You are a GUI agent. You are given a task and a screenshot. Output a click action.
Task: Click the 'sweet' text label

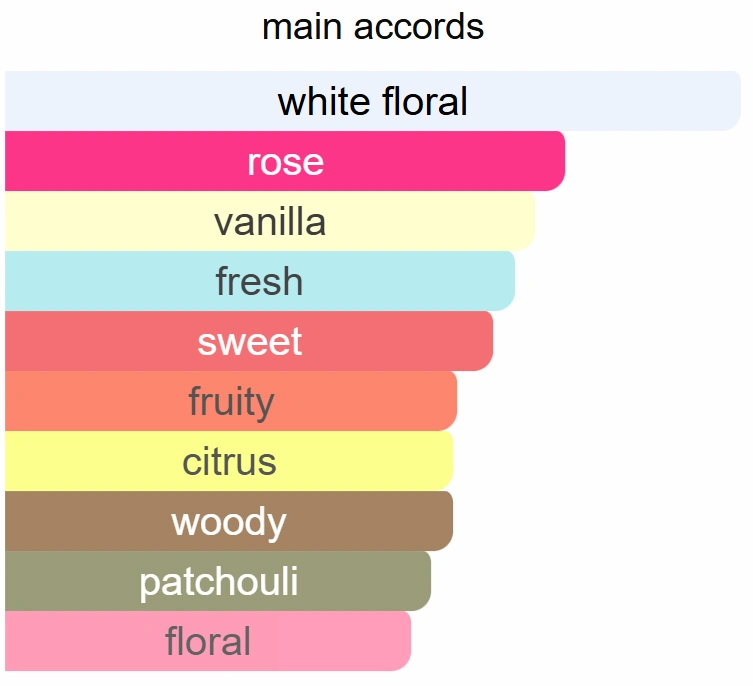pos(249,342)
